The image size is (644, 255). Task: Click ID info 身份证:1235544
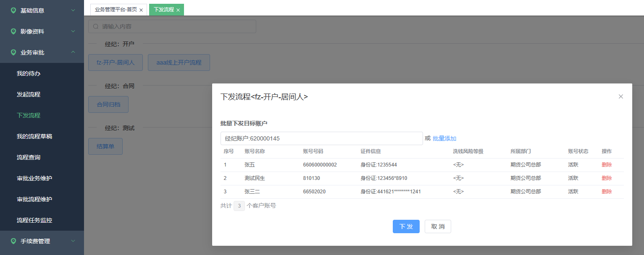(379, 165)
